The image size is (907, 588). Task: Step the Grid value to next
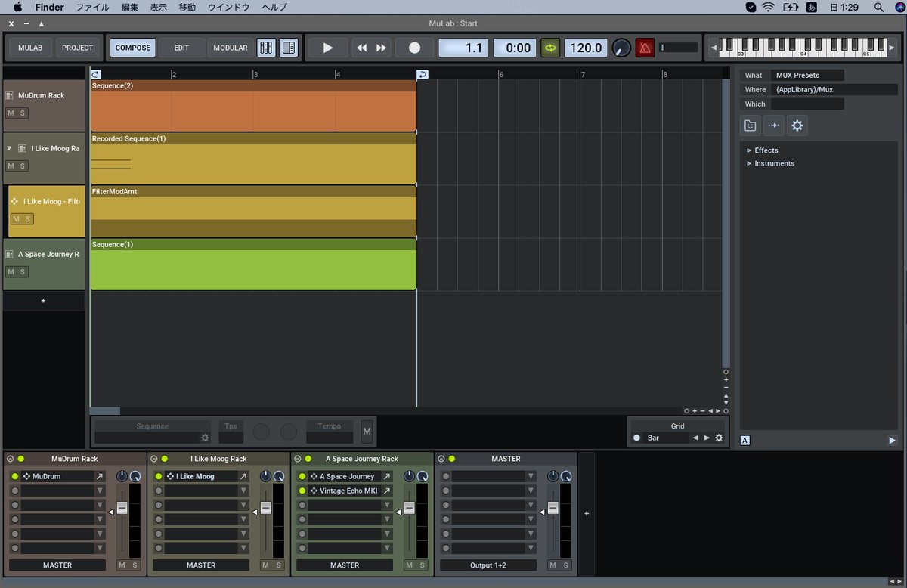tap(707, 438)
